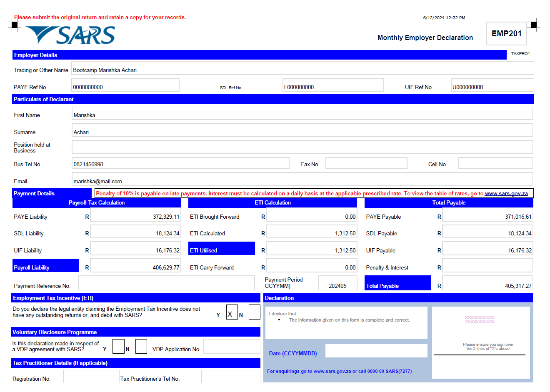
Task: Select the SDL Ref No. field
Action: coord(332,85)
